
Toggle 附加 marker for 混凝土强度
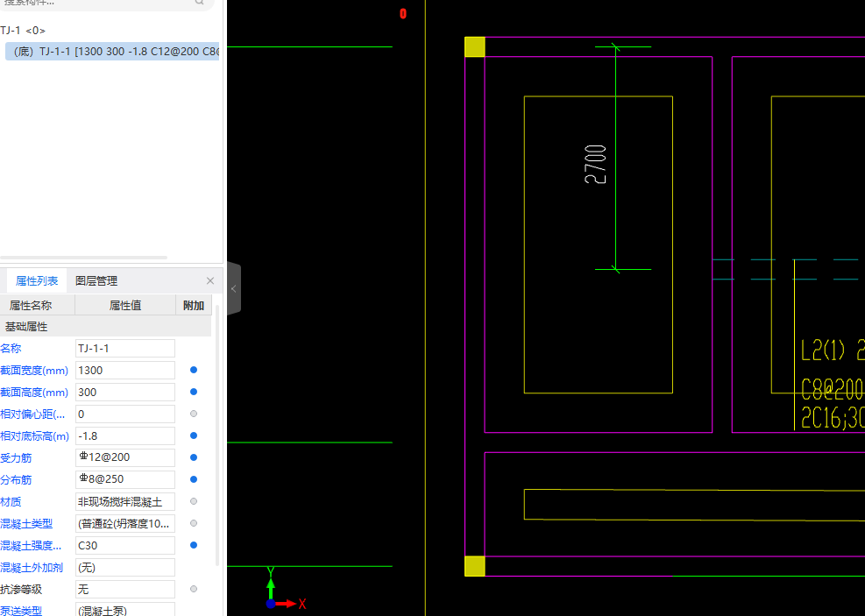(x=194, y=545)
